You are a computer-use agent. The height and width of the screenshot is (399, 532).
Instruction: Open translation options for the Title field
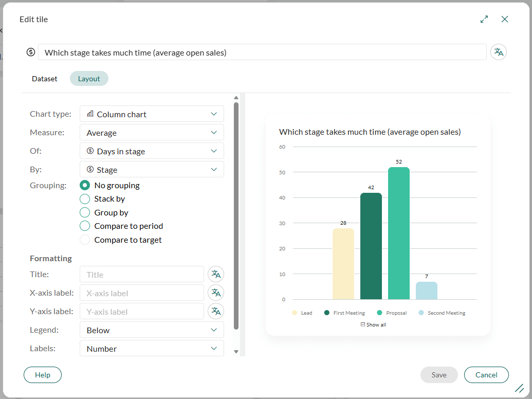[x=215, y=274]
